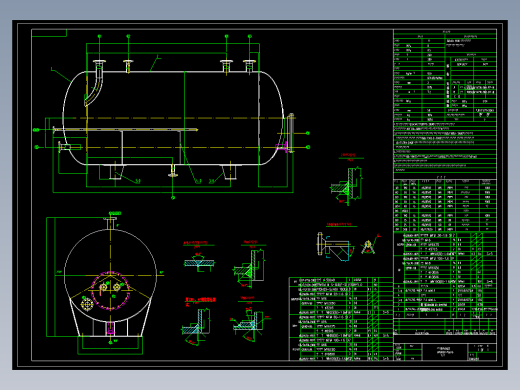
Task: Select the left saddle support under the tank
Action: (116, 172)
